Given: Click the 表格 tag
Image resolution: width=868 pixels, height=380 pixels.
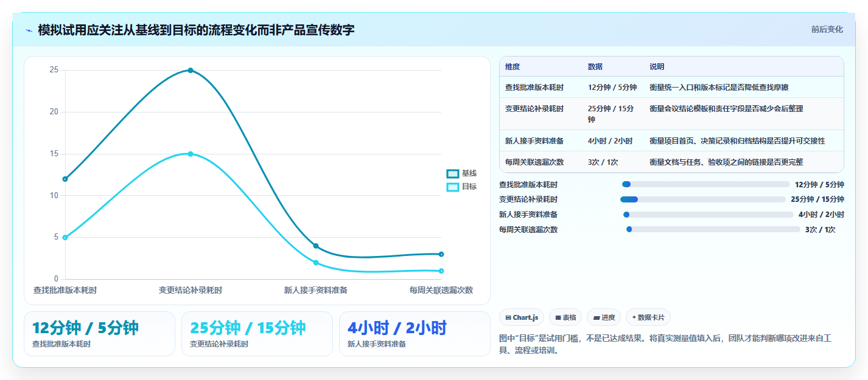Looking at the screenshot, I should click(x=565, y=317).
